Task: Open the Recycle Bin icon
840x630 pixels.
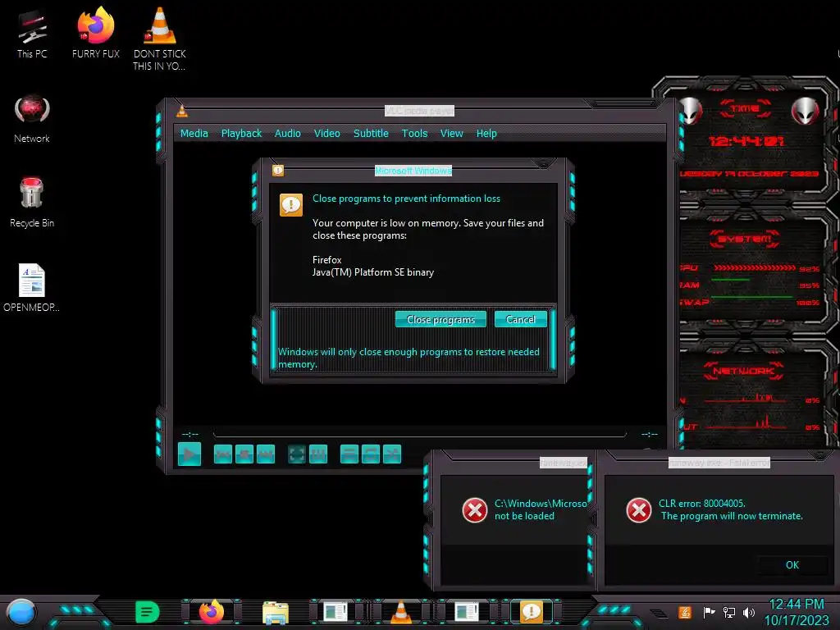Action: (x=32, y=203)
